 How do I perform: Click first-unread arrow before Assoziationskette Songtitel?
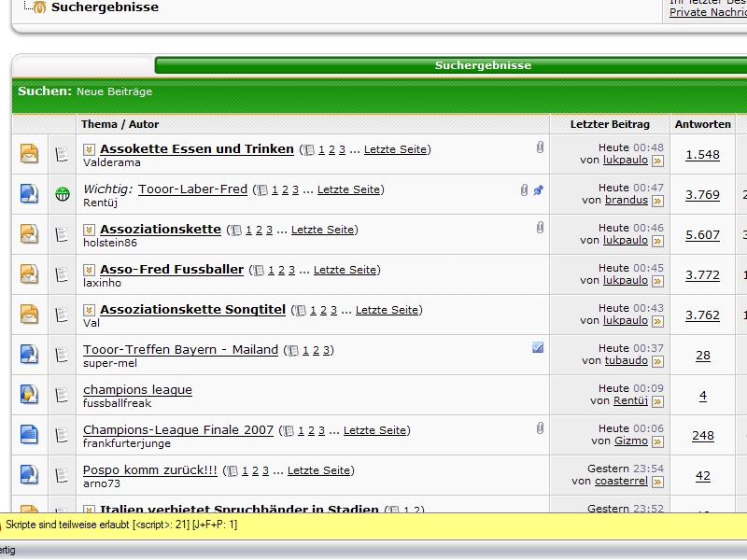tap(89, 310)
